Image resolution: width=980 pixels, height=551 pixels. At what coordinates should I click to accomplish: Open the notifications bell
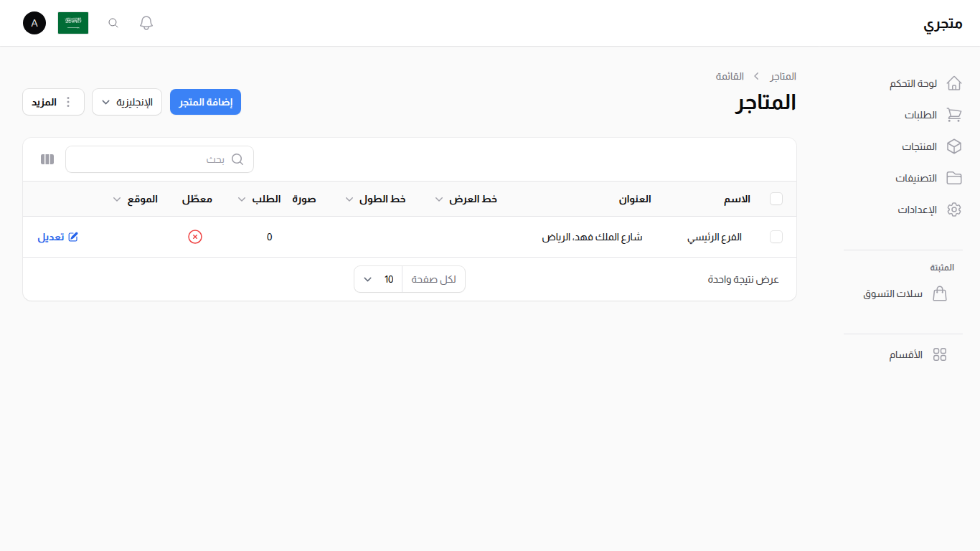(146, 22)
